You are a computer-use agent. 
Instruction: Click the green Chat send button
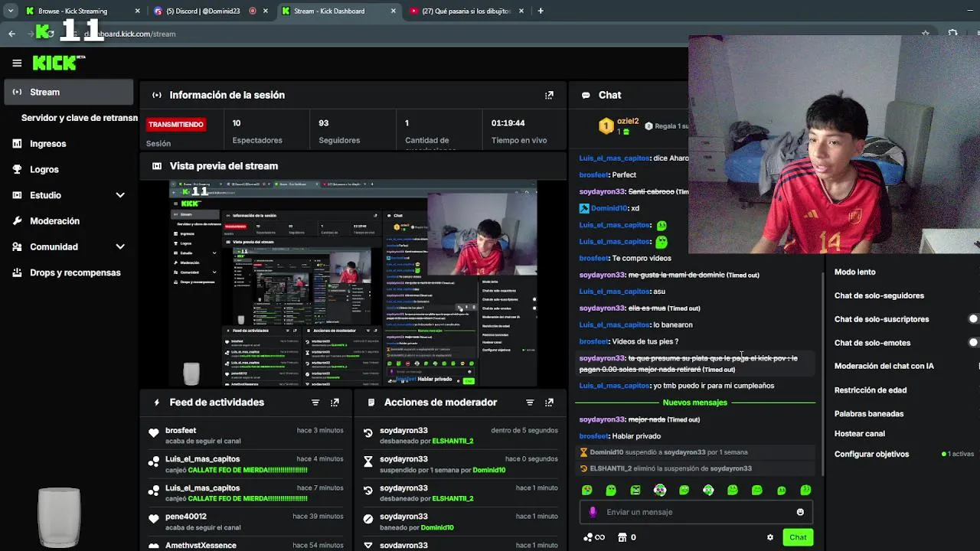[798, 537]
